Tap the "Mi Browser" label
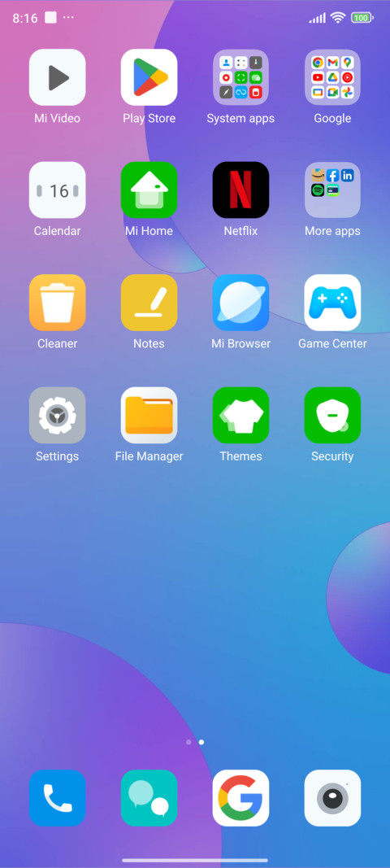The width and height of the screenshot is (390, 868). (240, 344)
